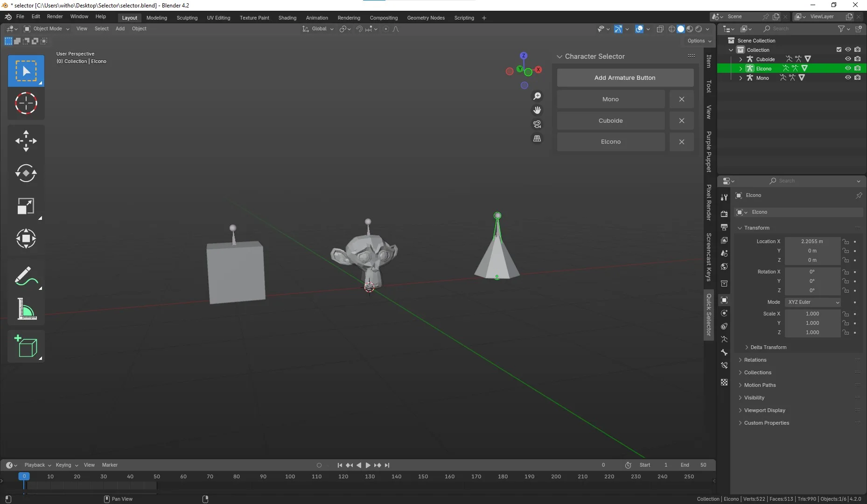Open the Texture properties checker icon
The height and width of the screenshot is (504, 867).
click(724, 382)
